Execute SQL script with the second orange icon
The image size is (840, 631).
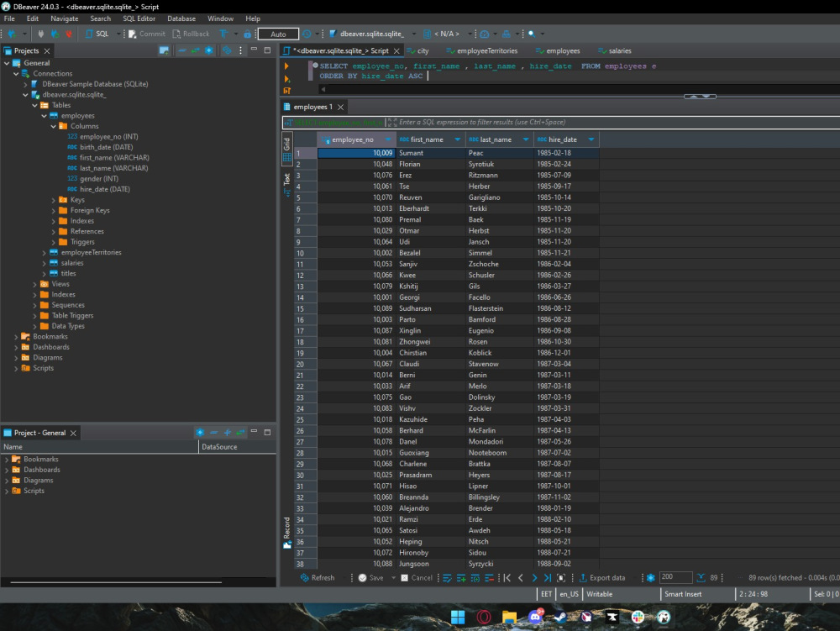coord(286,79)
